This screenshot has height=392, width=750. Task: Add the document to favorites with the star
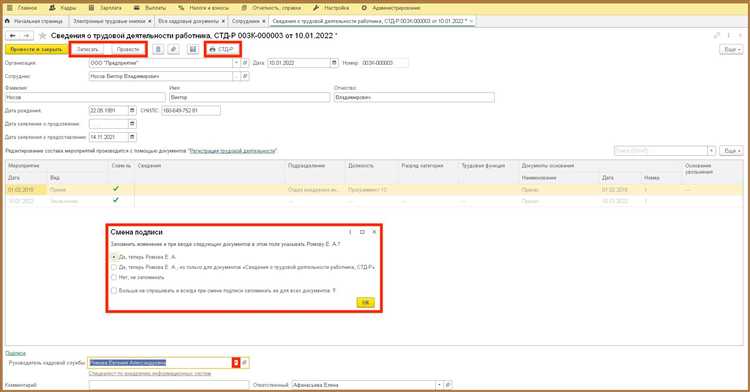(x=43, y=36)
